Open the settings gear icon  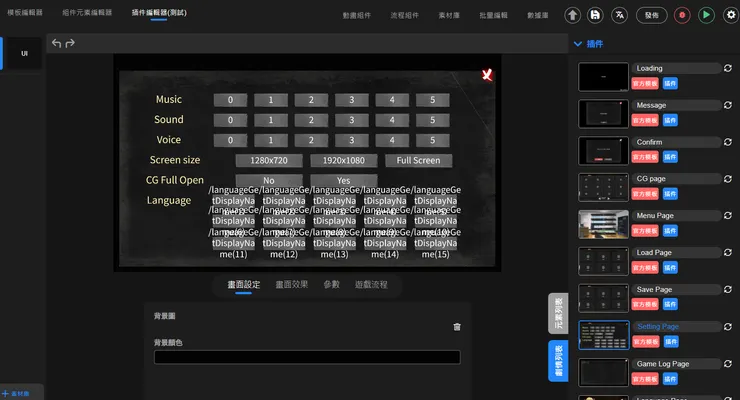point(731,15)
